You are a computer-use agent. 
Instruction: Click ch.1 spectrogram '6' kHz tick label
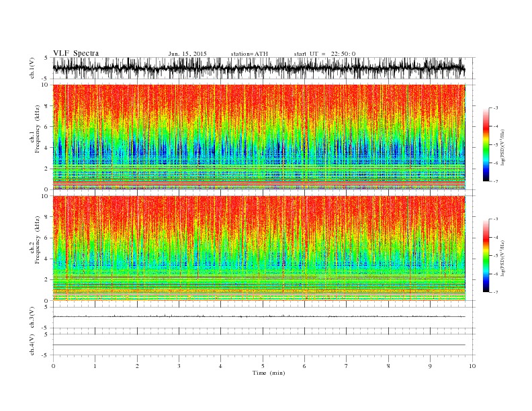tap(47, 127)
